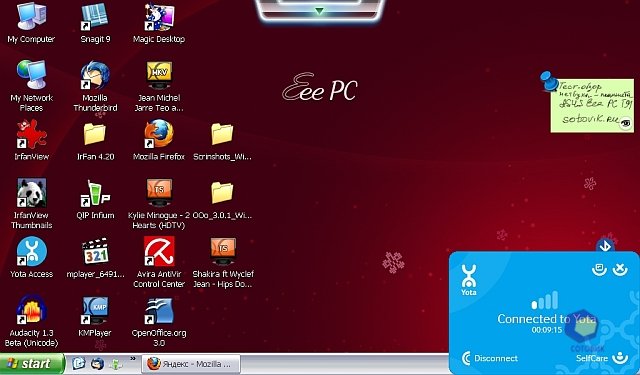
Task: Click QIP quick launch icon
Action: pos(116,363)
